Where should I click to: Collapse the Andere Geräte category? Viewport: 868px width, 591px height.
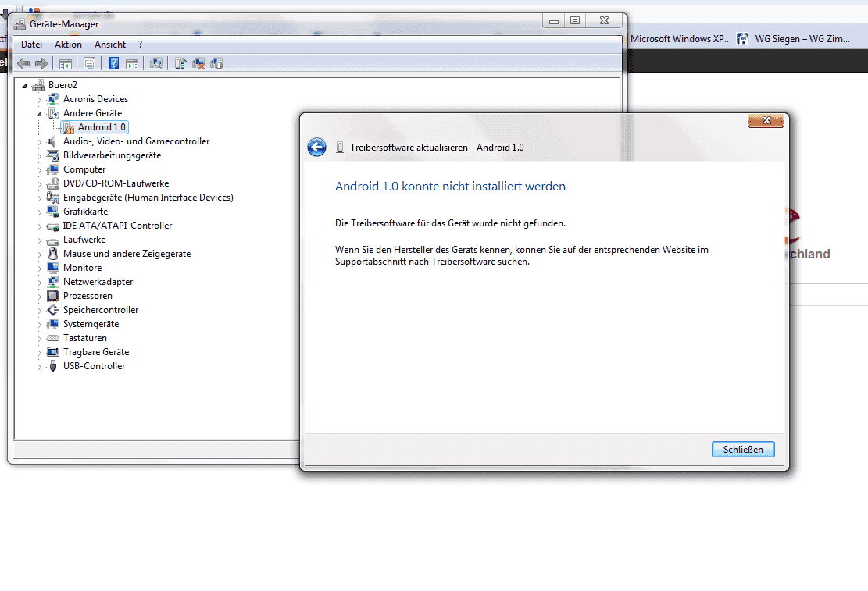click(x=40, y=113)
